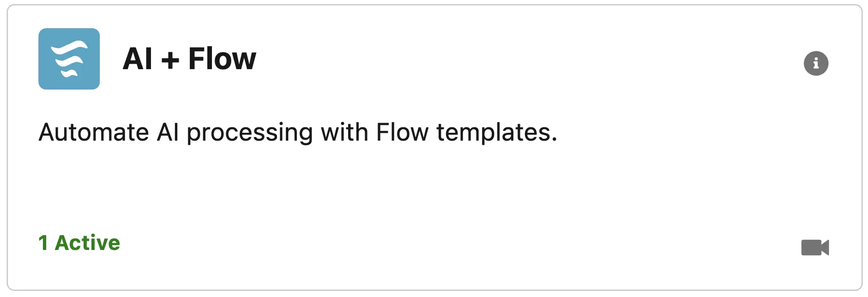Screen dimensions: 868x297
Task: Click the green "1 Active" status text
Action: pos(79,243)
